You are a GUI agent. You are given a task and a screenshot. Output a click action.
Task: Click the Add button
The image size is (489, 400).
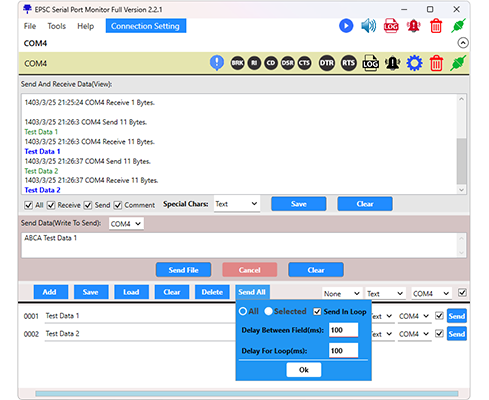51,292
